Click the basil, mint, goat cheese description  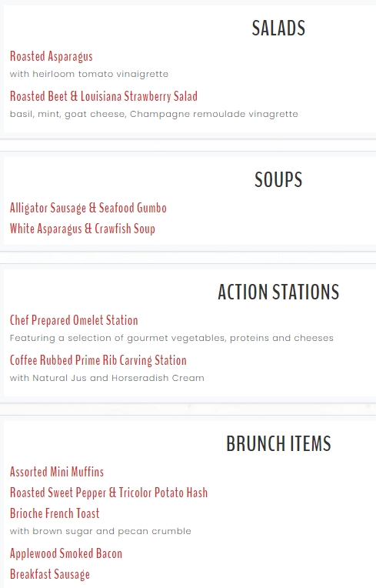click(154, 114)
